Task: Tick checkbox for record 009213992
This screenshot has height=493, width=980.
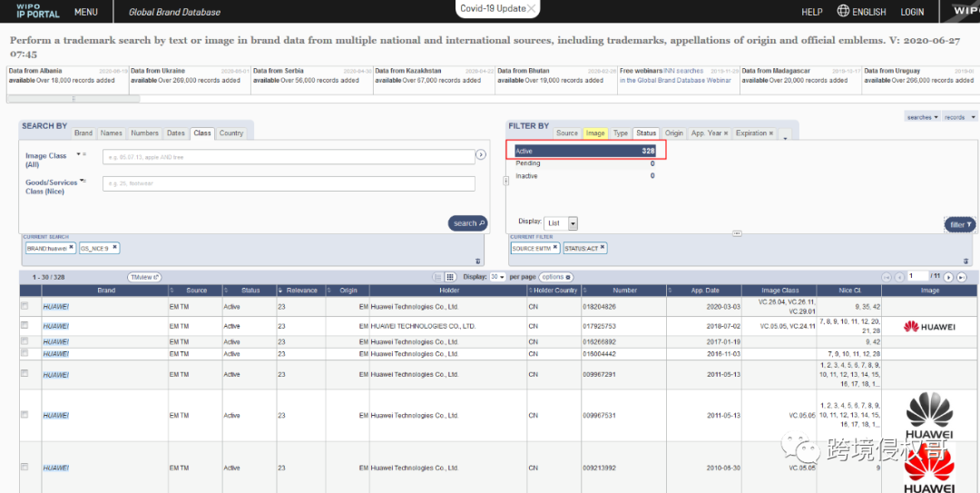Action: (x=24, y=467)
